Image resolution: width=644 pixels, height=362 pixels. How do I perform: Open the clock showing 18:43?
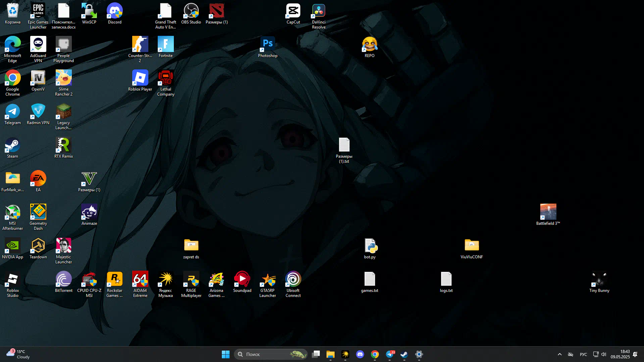620,354
